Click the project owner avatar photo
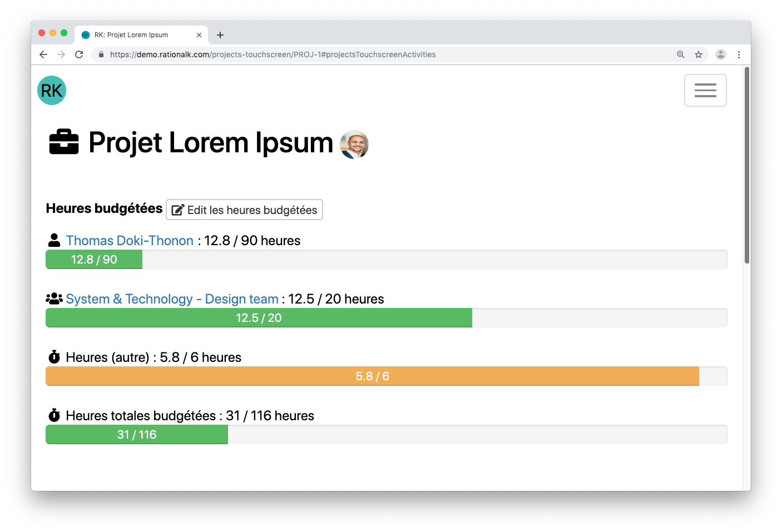 pyautogui.click(x=354, y=145)
